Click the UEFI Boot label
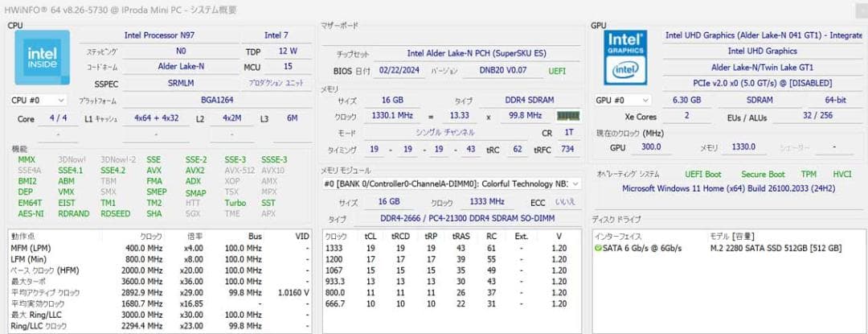The height and width of the screenshot is (334, 868). pos(703,174)
